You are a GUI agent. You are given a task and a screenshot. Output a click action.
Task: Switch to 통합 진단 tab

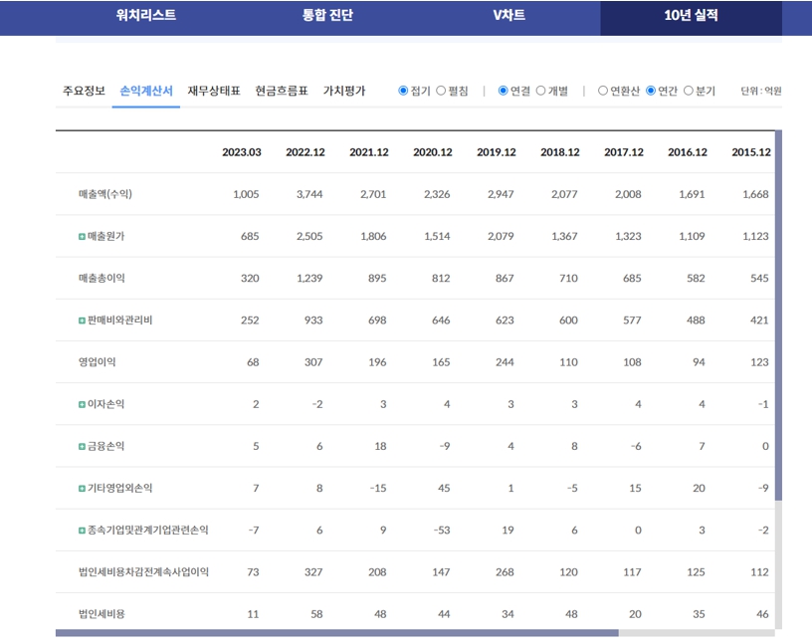click(327, 15)
